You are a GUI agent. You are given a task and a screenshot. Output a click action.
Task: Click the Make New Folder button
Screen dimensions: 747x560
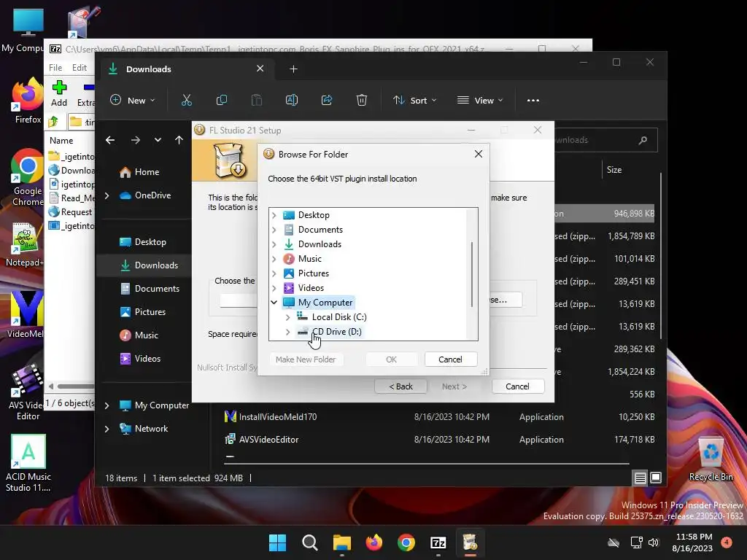306,359
